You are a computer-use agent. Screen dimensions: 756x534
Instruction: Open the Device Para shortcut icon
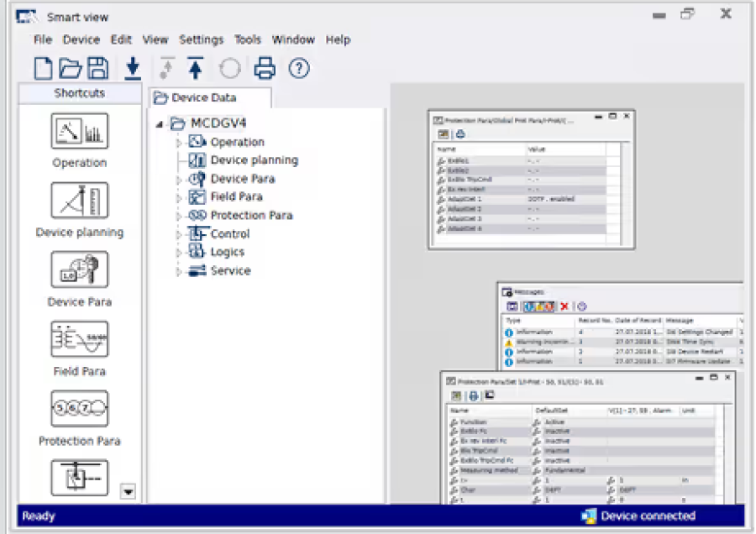pyautogui.click(x=80, y=270)
